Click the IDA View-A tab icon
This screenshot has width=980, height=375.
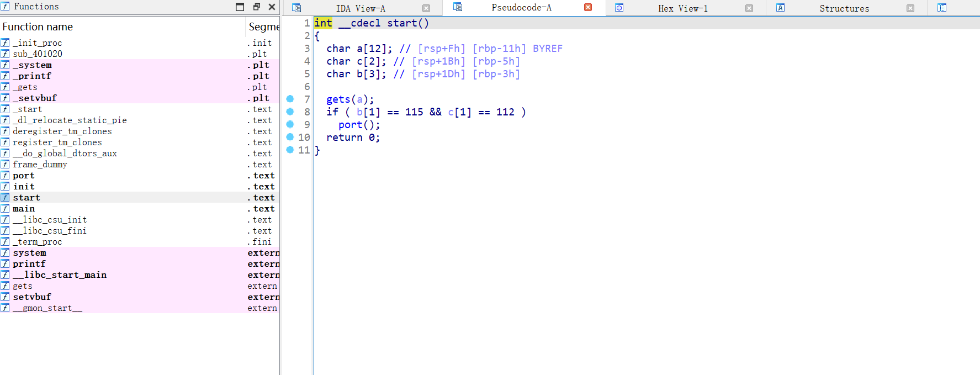[x=296, y=8]
